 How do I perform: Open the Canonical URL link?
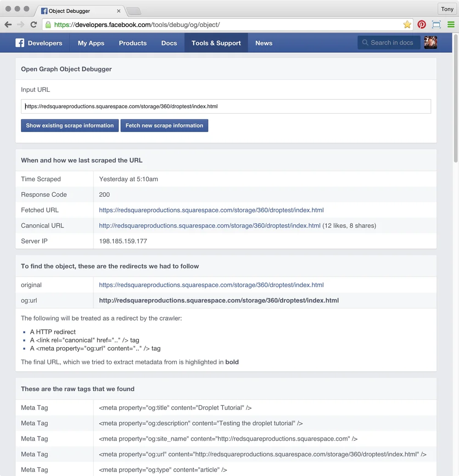pyautogui.click(x=210, y=226)
